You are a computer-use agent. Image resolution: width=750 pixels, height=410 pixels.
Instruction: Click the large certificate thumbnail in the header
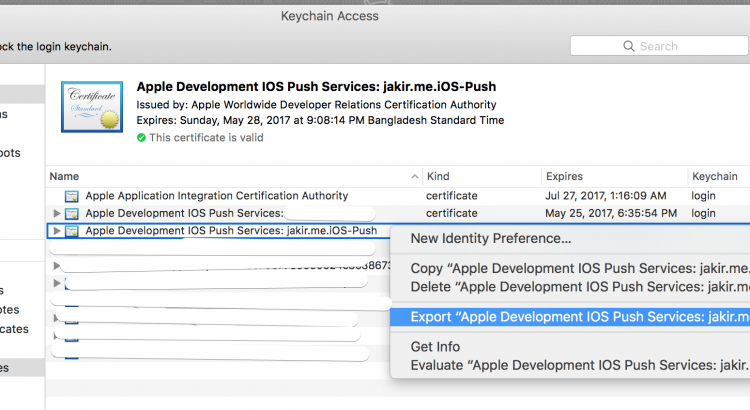(x=91, y=107)
